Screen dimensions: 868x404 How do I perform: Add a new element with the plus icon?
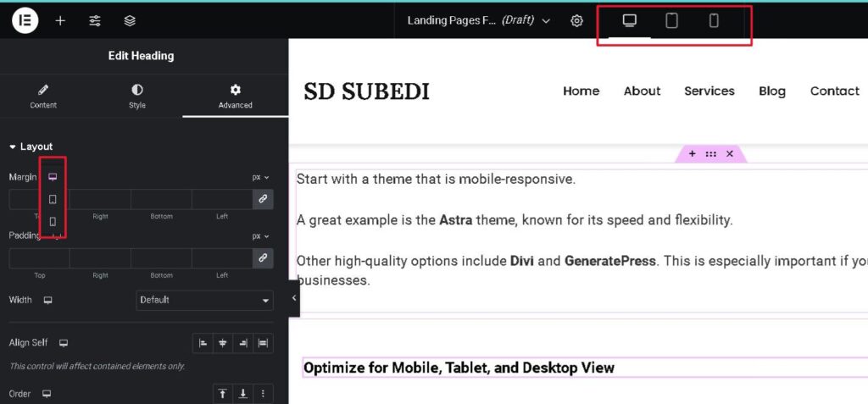(60, 21)
